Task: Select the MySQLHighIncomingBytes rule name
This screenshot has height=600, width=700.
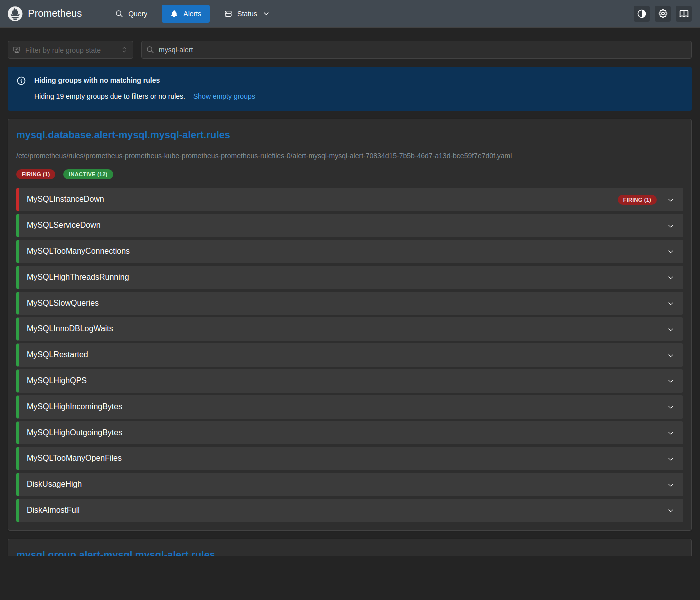Action: [75, 407]
